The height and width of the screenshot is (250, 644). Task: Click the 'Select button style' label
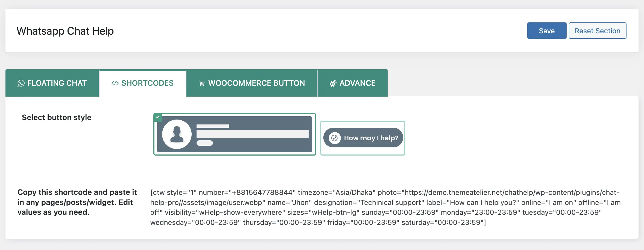tap(57, 117)
